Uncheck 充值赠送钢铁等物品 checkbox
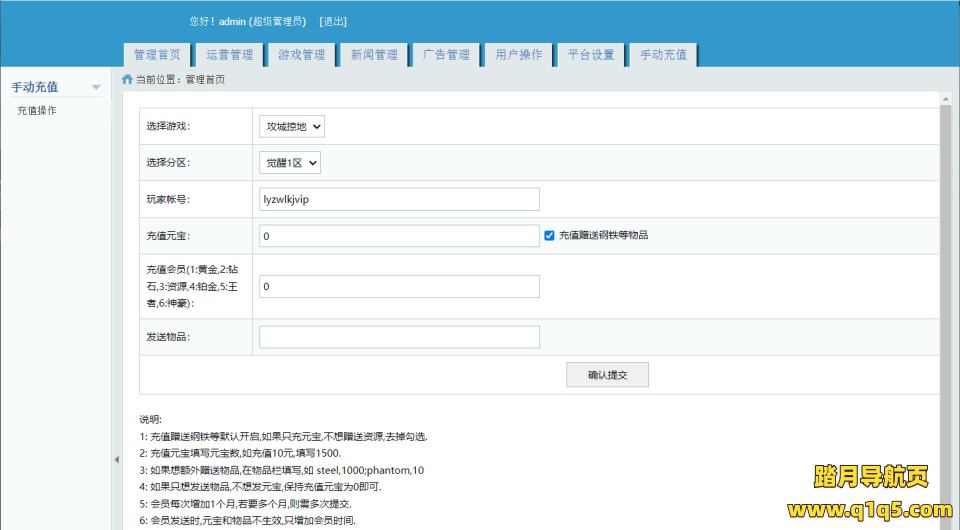This screenshot has width=960, height=530. click(x=549, y=236)
